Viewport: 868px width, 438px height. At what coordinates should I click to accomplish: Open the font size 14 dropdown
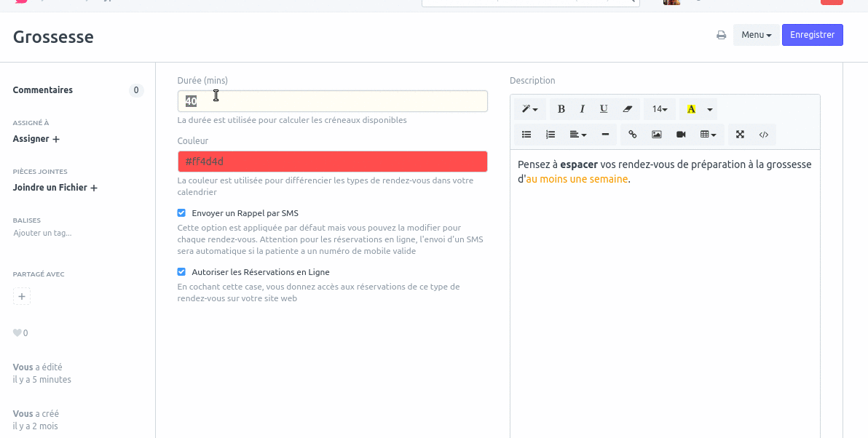tap(660, 109)
